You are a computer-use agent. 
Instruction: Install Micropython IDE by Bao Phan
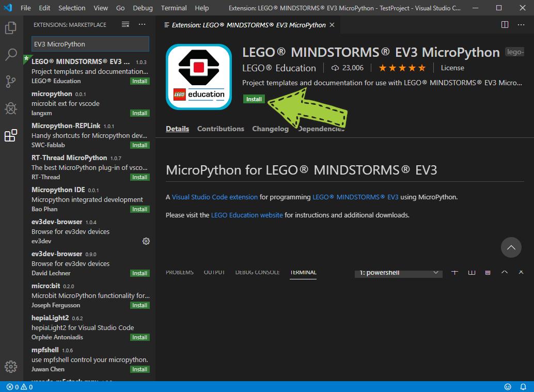[139, 209]
